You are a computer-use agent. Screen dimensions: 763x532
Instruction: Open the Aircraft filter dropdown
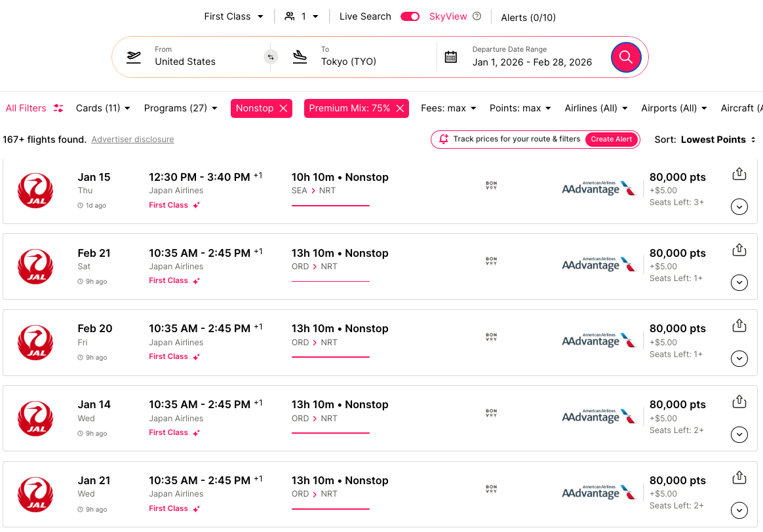tap(741, 108)
